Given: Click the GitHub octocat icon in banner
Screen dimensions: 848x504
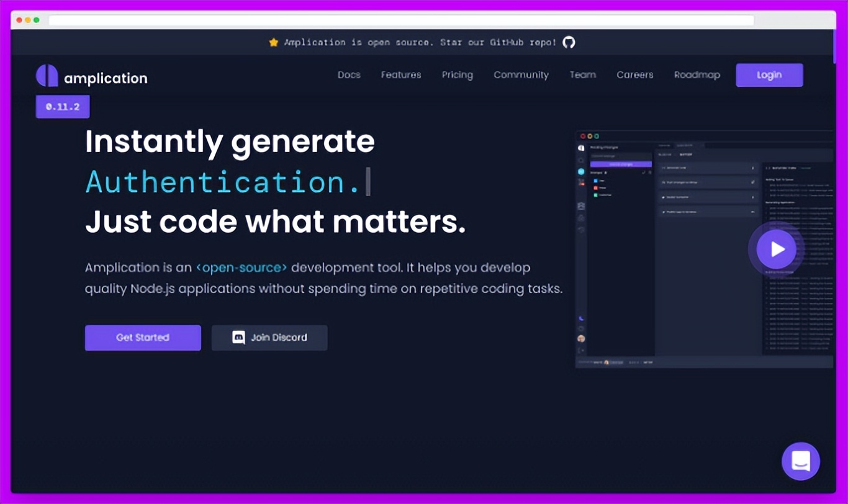Looking at the screenshot, I should coord(569,42).
